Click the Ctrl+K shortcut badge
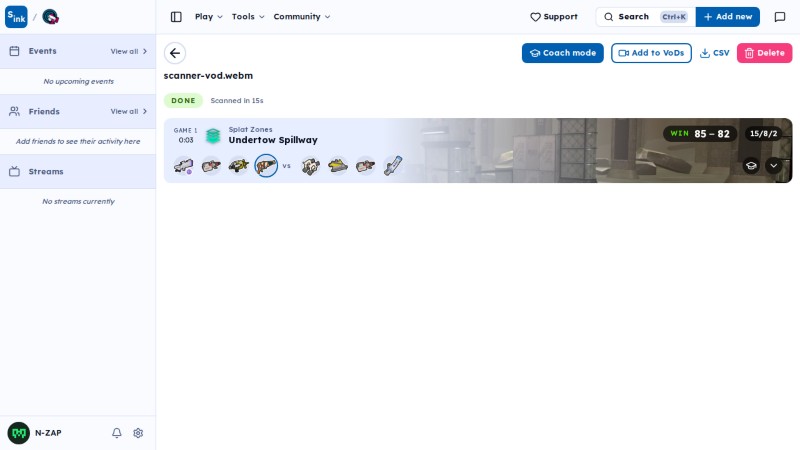This screenshot has width=800, height=450. [673, 17]
